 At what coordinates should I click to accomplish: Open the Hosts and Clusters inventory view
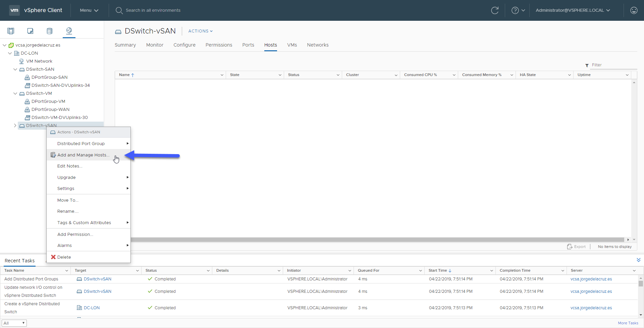tap(11, 31)
